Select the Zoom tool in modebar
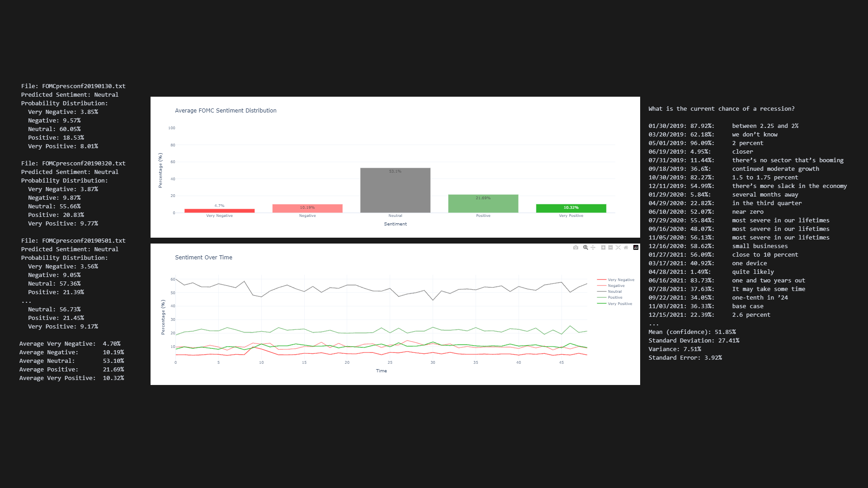 coord(585,248)
